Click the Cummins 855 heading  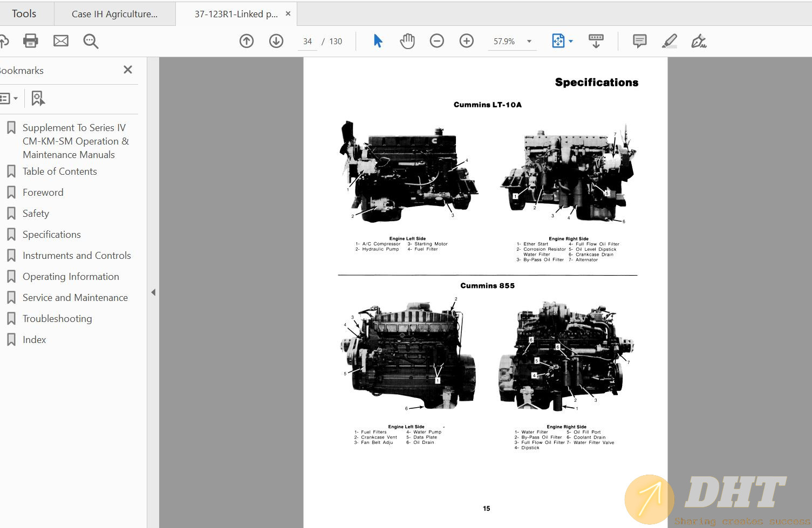(488, 286)
